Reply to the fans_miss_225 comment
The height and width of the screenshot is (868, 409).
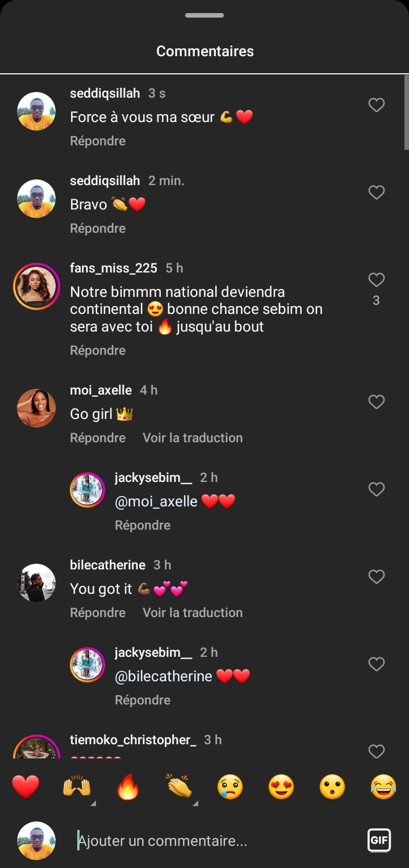tap(98, 350)
